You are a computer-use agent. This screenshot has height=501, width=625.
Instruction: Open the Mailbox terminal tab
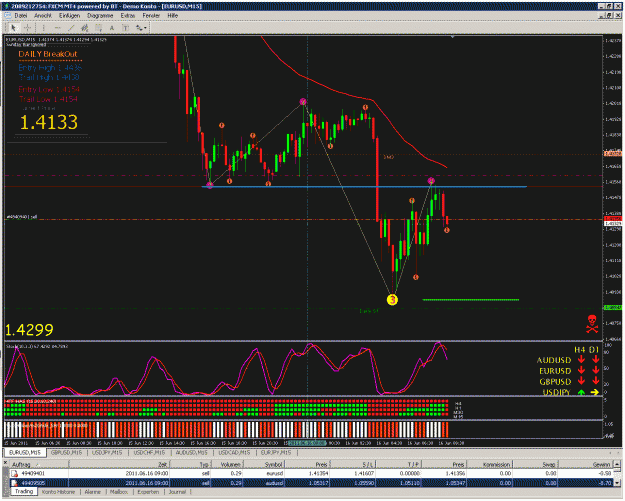point(118,492)
